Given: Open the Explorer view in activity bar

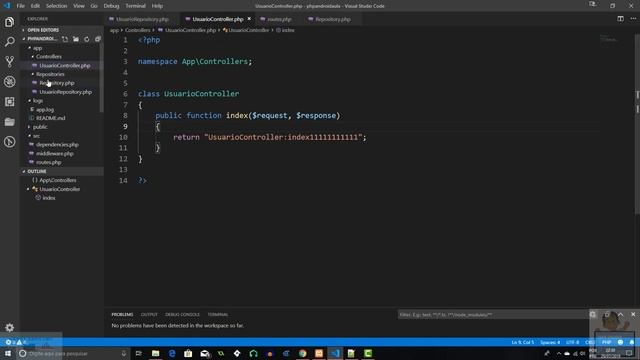Looking at the screenshot, I should pyautogui.click(x=9, y=22).
